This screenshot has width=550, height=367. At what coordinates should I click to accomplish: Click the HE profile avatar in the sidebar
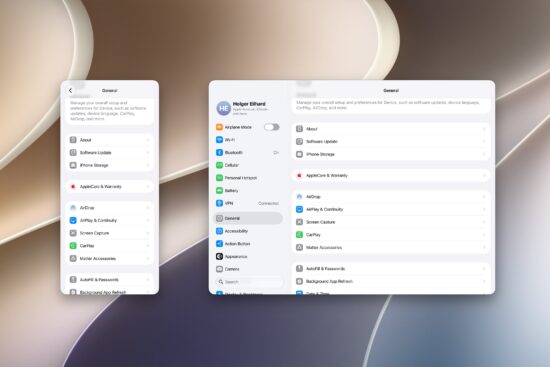click(x=223, y=108)
